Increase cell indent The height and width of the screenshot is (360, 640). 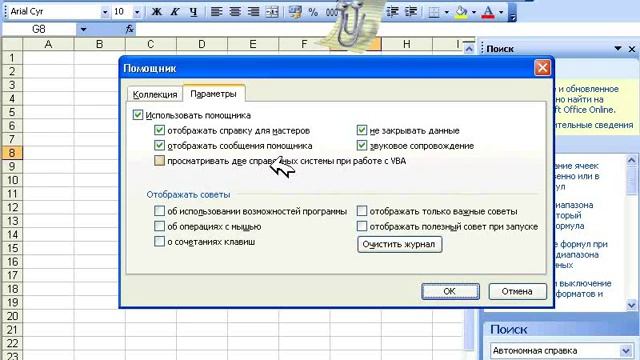tap(412, 12)
